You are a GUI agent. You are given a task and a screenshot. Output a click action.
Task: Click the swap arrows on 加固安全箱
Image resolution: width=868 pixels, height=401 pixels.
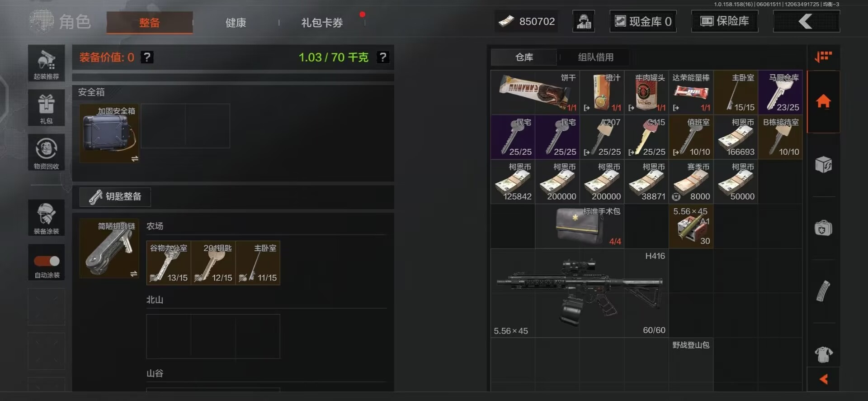click(134, 159)
